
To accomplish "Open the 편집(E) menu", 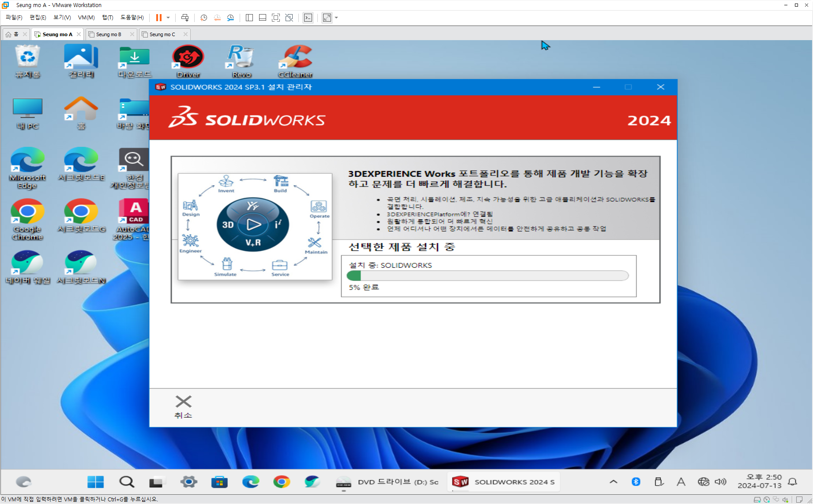I will (x=38, y=18).
